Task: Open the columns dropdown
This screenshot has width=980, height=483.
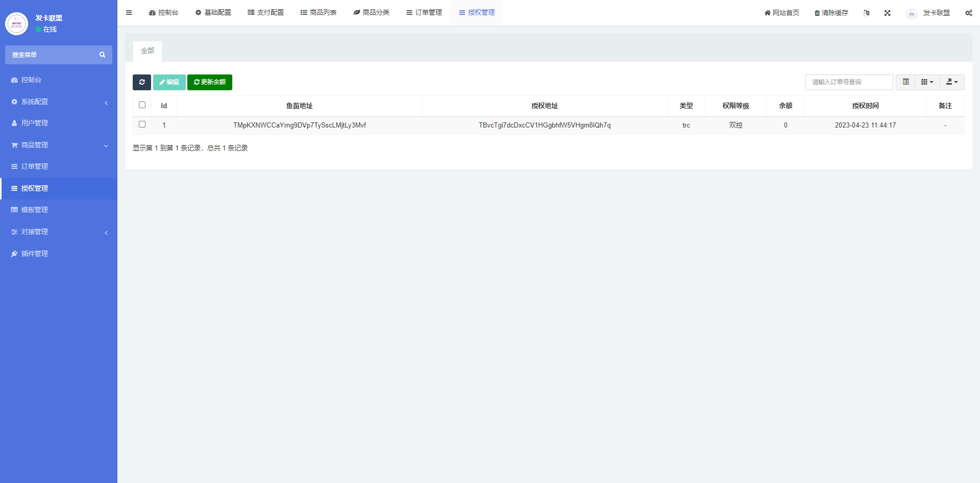Action: (x=927, y=82)
